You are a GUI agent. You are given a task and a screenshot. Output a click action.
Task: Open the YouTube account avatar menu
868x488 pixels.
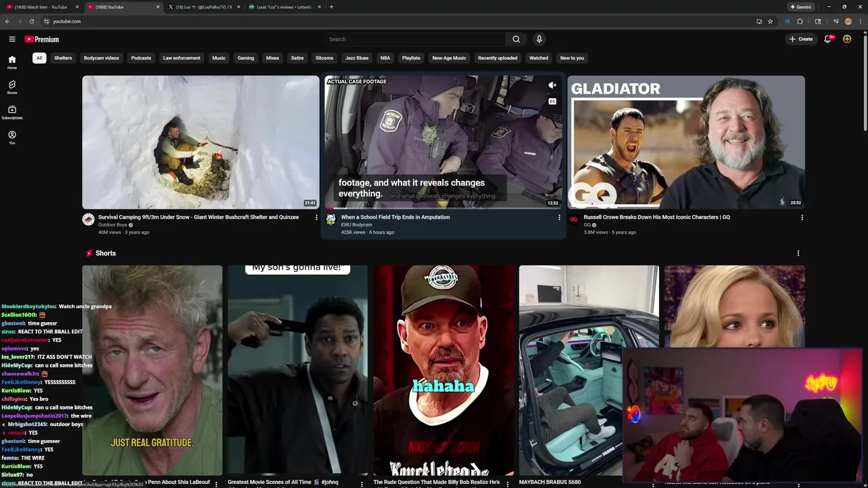click(847, 39)
